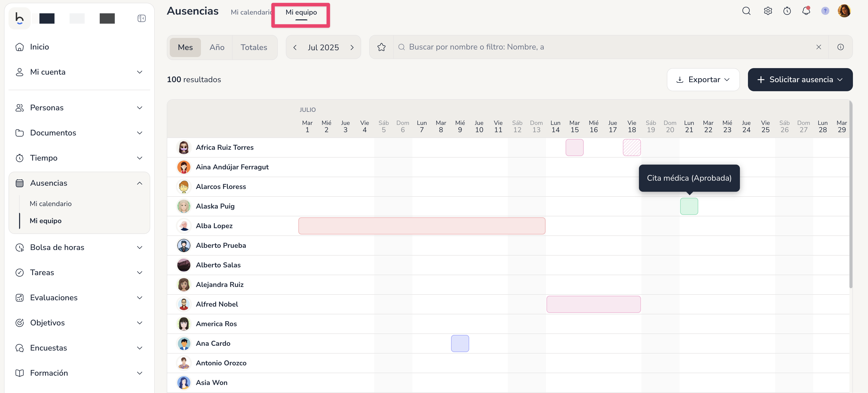The image size is (868, 393).
Task: Switch view to Año
Action: 217,47
